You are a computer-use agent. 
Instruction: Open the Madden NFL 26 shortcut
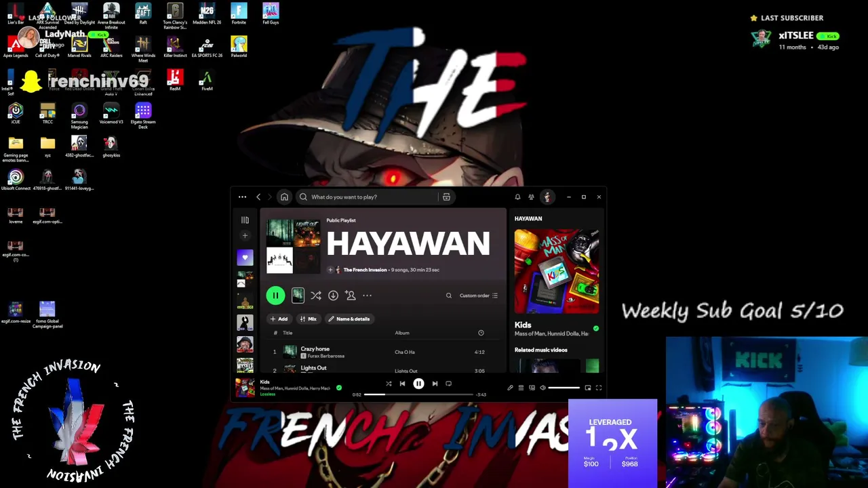(x=207, y=14)
